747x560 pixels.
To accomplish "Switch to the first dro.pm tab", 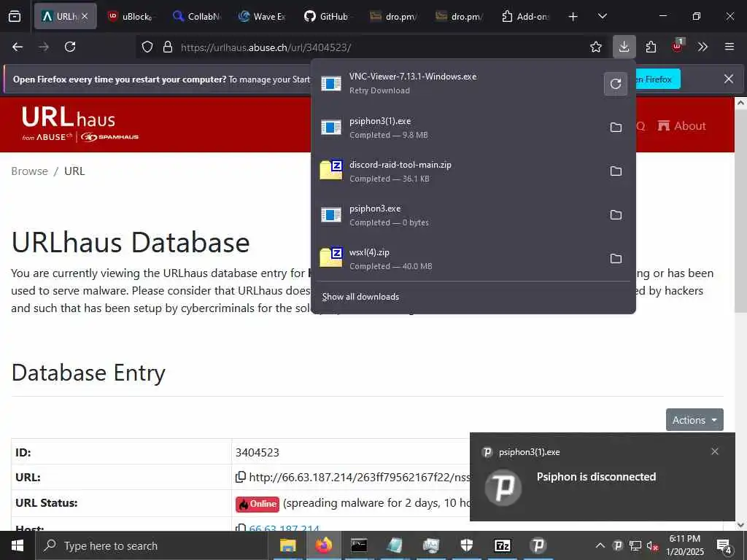I will pos(393,16).
